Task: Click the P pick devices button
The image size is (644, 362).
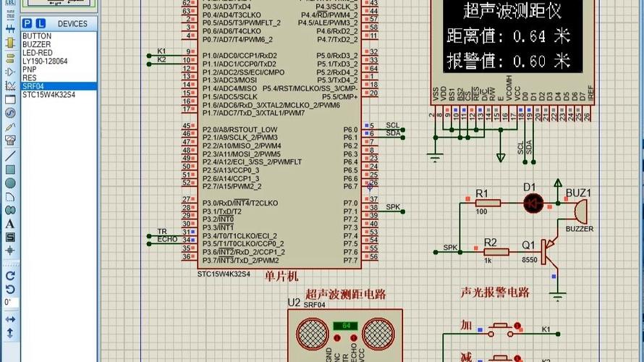Action: [27, 23]
